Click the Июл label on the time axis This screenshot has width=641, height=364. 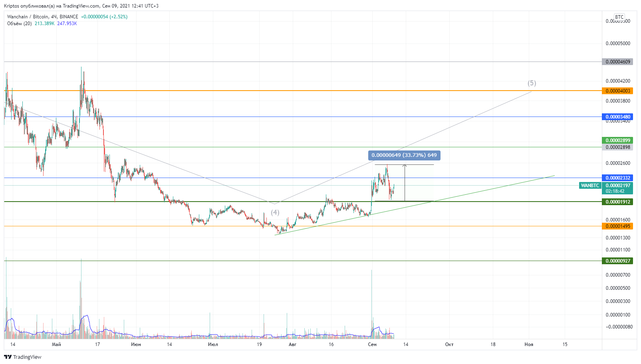[x=213, y=344]
